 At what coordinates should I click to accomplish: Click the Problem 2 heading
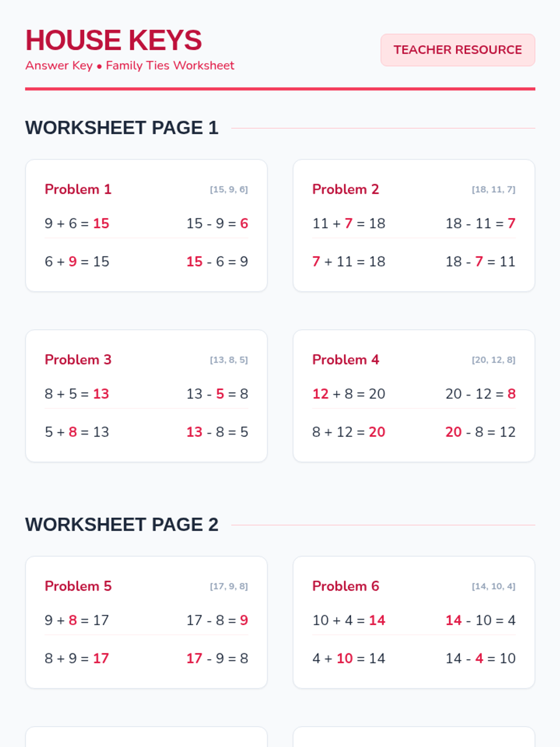click(x=346, y=189)
